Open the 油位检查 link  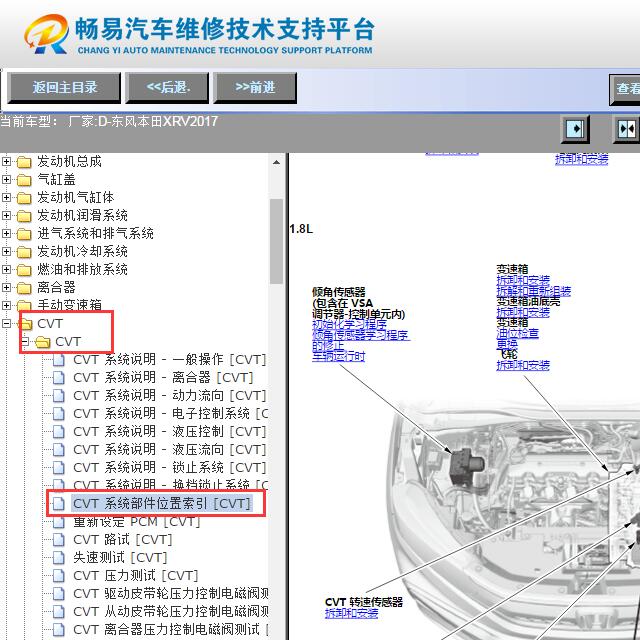pyautogui.click(x=518, y=333)
